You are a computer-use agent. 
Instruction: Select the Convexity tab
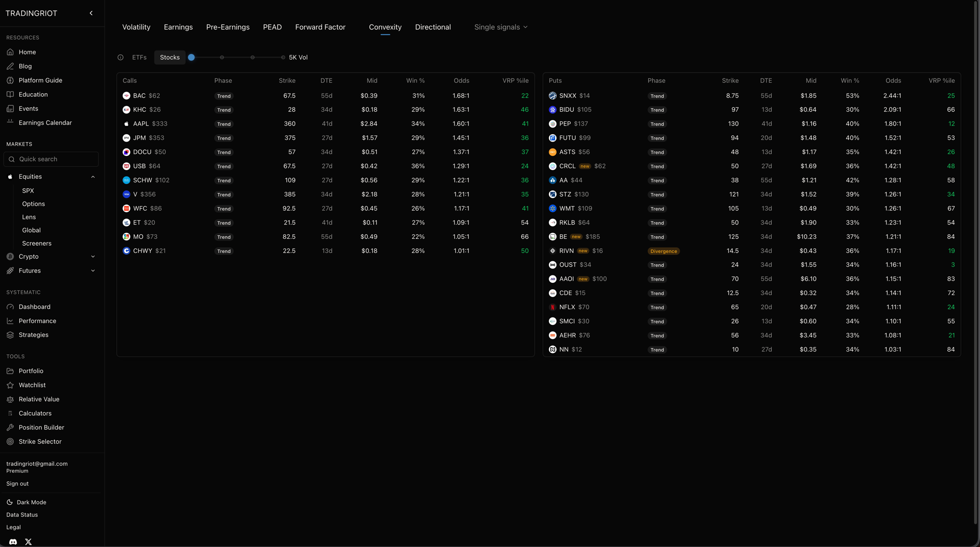385,27
